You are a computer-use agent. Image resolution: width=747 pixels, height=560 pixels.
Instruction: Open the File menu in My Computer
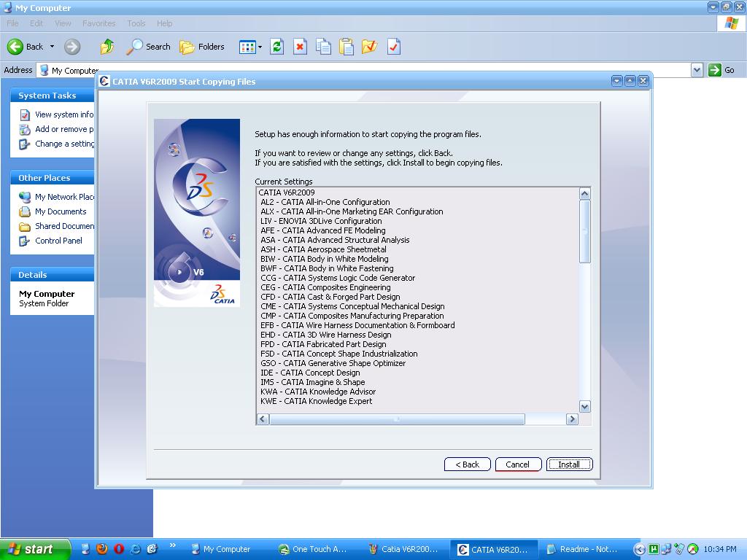click(x=13, y=23)
